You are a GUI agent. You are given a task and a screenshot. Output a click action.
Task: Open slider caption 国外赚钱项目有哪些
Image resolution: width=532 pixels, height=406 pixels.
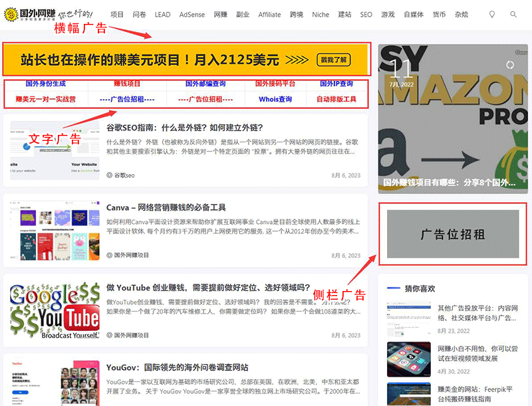click(x=450, y=182)
